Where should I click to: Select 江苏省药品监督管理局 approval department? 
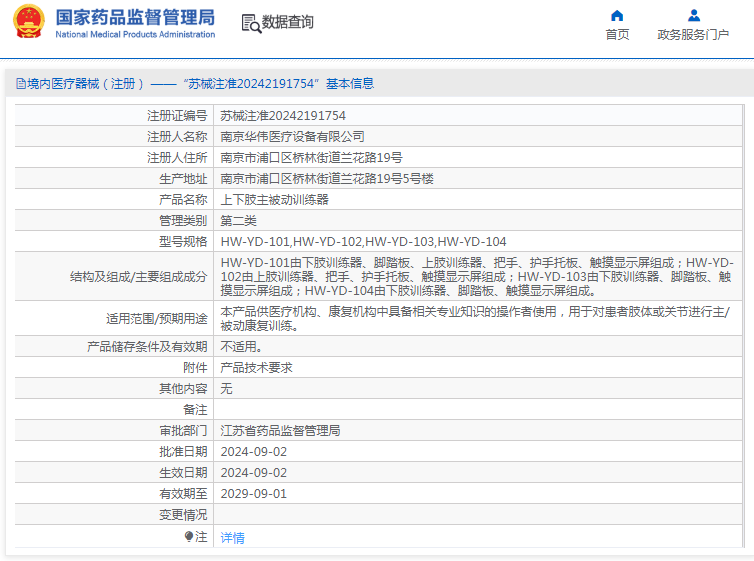[x=280, y=431]
